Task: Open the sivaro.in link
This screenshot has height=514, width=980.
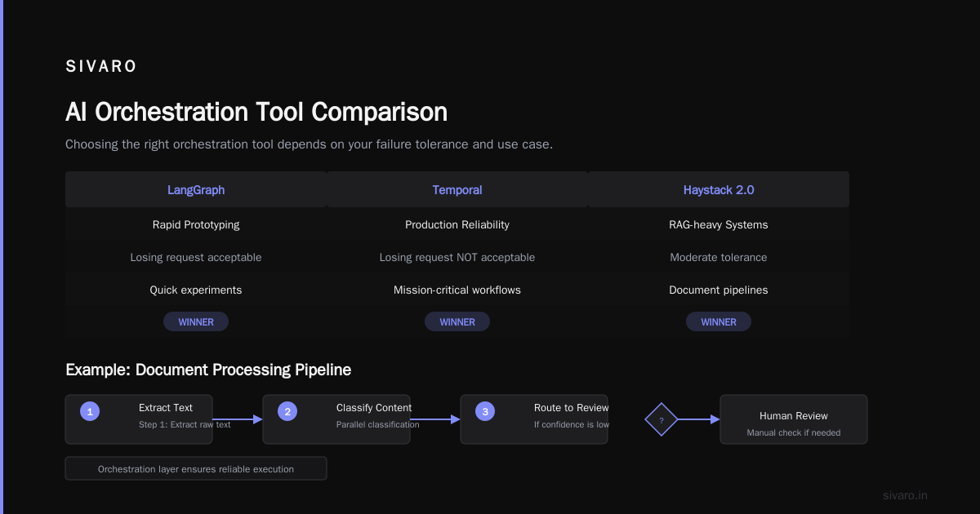Action: pos(905,495)
